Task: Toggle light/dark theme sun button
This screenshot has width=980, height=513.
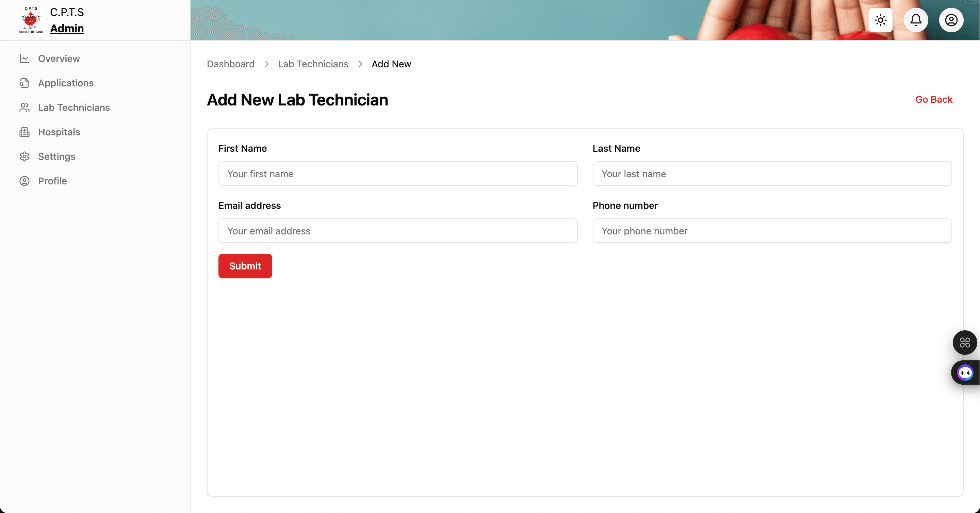Action: [880, 20]
